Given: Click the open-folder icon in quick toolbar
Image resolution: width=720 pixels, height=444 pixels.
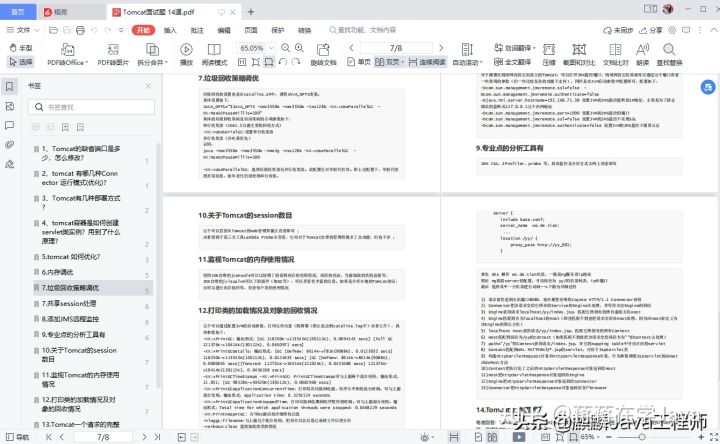Looking at the screenshot, I should coord(53,30).
